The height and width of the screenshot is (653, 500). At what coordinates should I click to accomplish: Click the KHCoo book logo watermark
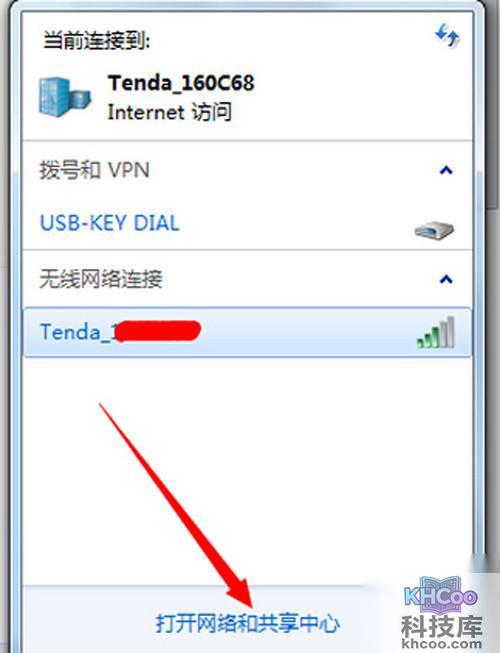click(x=440, y=594)
